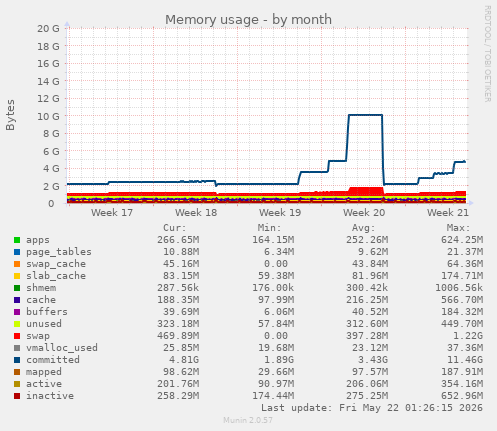Click the 'Week 21' axis label
Image resolution: width=497 pixels, height=431 pixels.
pos(448,213)
